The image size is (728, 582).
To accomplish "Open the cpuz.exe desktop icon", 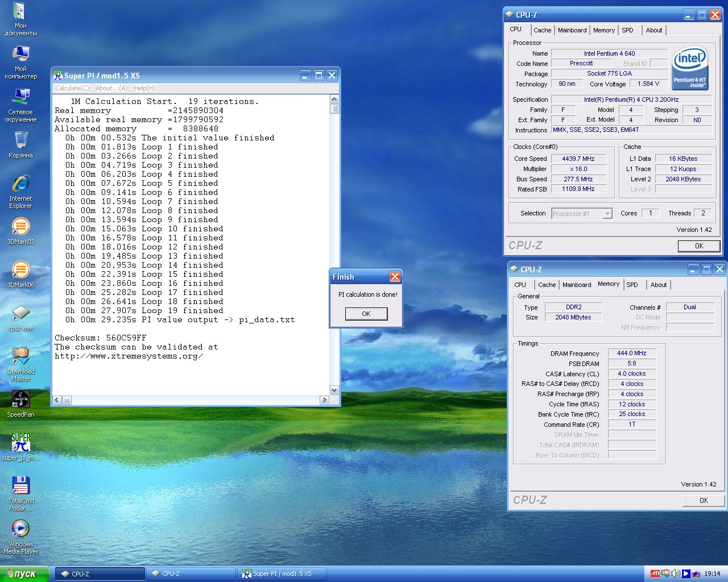I will coord(20,318).
